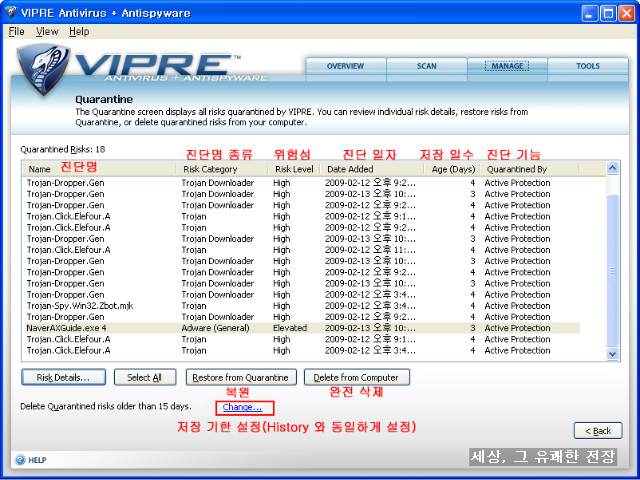Click the Quarantined Risks: 18 label
Screen dimensions: 640x480
(x=63, y=149)
